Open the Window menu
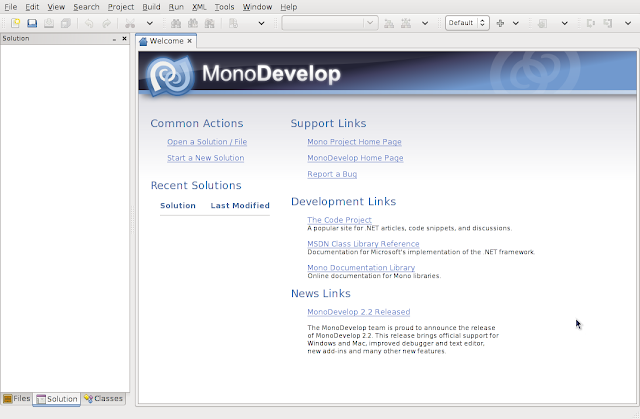The width and height of the screenshot is (640, 419). [257, 7]
